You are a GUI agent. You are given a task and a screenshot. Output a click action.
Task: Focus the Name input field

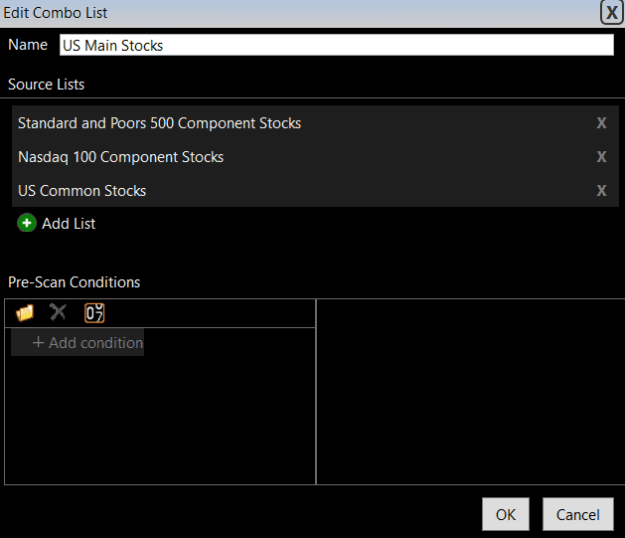pos(336,45)
